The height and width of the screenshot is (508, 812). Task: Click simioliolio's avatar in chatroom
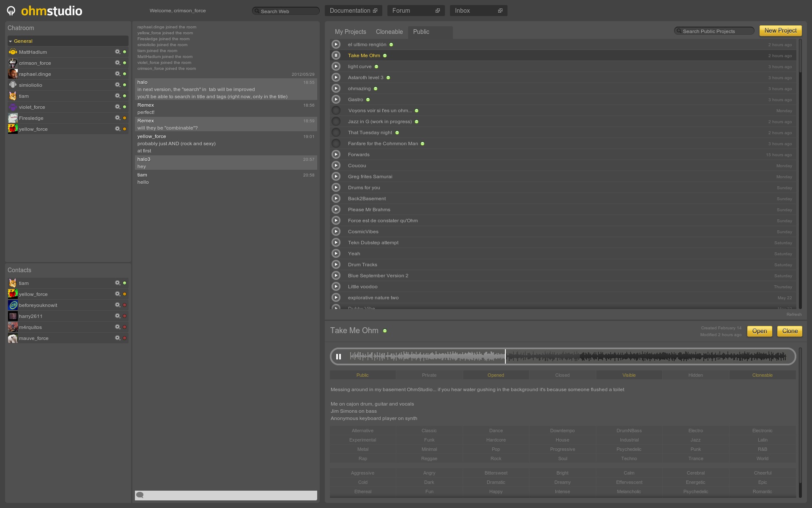(x=13, y=85)
